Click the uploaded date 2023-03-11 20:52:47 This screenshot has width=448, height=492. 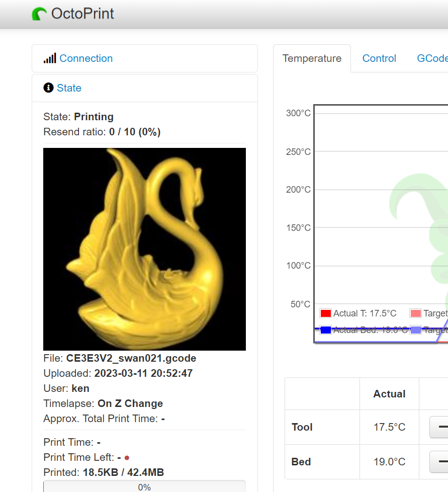(x=144, y=373)
